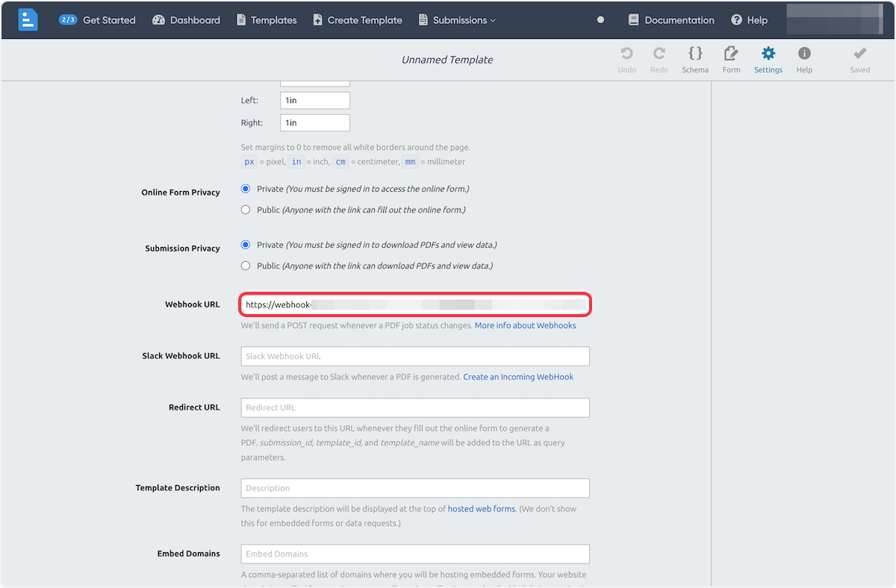Focus the Embed Domains field
Screen dimensions: 896x588
[415, 554]
